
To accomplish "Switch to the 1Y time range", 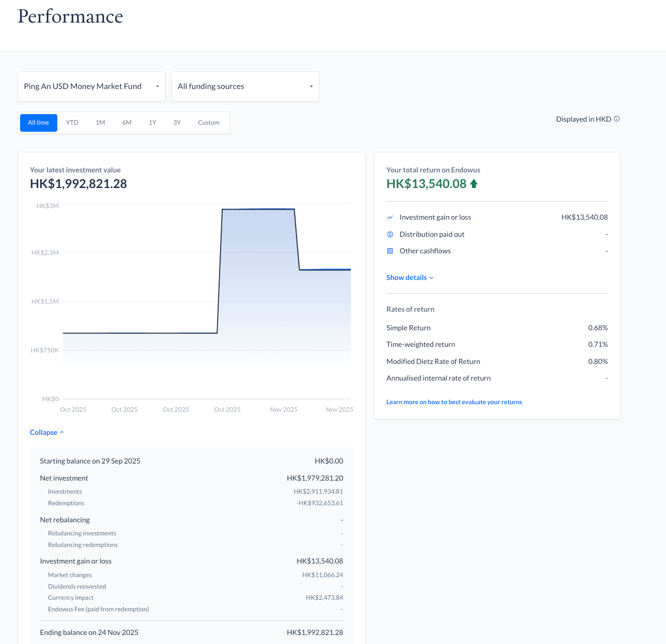I will (x=153, y=123).
